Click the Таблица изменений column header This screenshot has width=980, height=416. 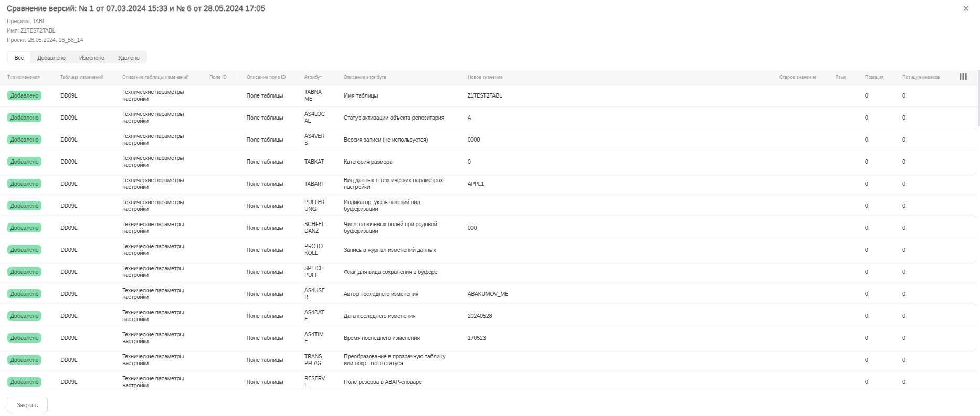[82, 77]
